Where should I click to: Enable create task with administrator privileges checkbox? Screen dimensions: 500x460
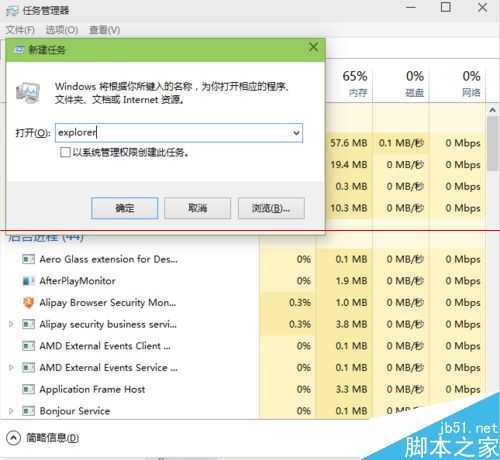(x=65, y=152)
